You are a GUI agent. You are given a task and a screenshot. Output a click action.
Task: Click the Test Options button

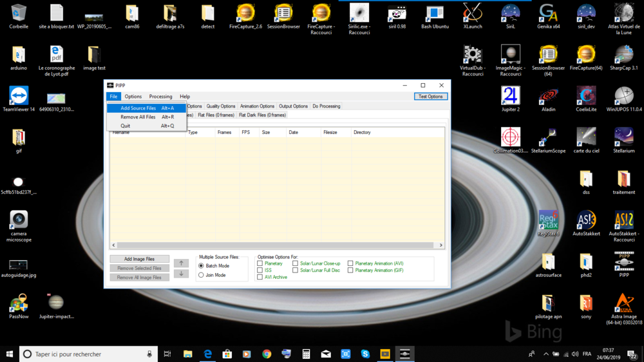click(x=430, y=97)
